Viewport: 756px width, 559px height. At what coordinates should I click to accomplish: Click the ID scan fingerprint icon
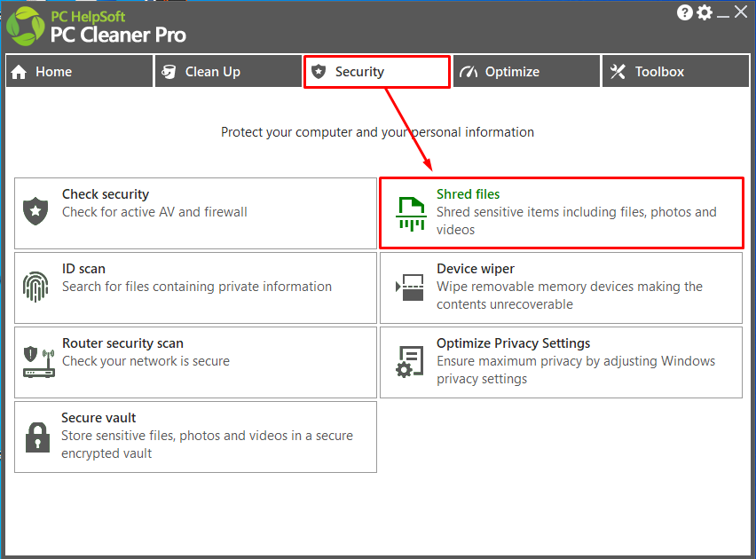35,287
